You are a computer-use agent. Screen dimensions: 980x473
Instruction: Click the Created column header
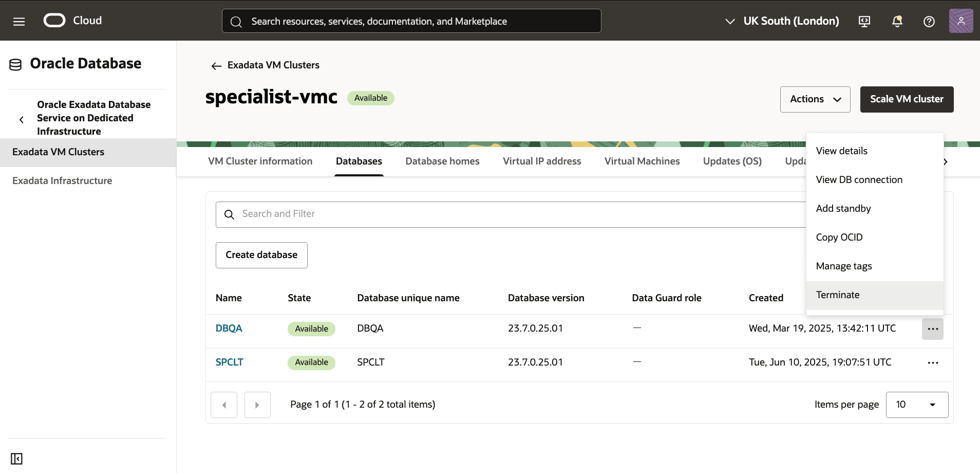pyautogui.click(x=766, y=298)
